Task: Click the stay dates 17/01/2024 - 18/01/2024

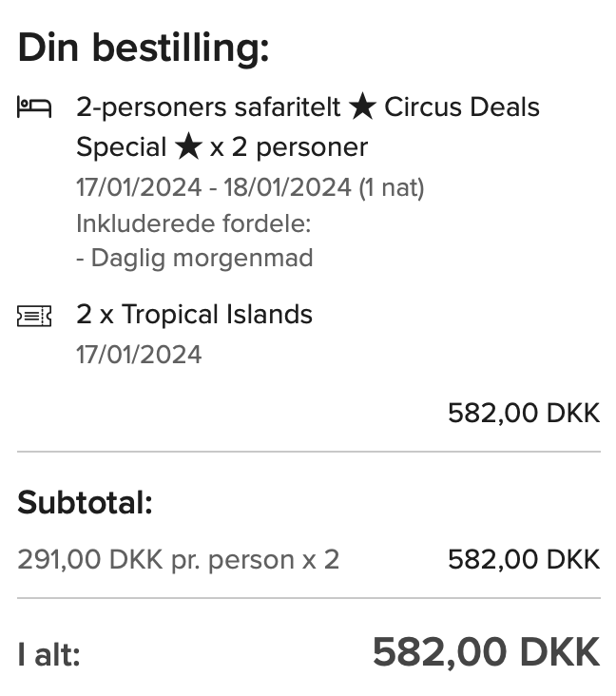Action: click(x=214, y=187)
